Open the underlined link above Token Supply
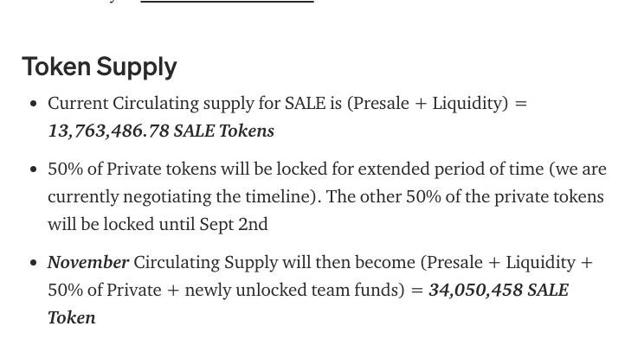 [227, 2]
